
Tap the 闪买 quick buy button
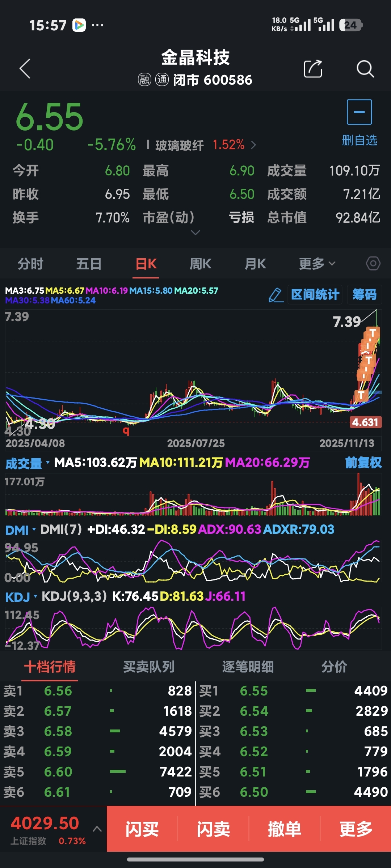(142, 829)
